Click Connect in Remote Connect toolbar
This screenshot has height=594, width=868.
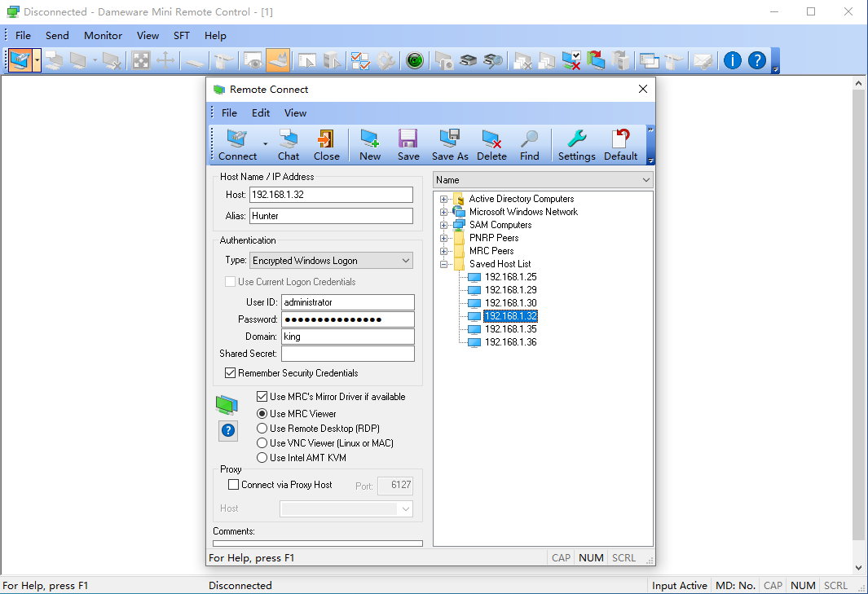237,145
